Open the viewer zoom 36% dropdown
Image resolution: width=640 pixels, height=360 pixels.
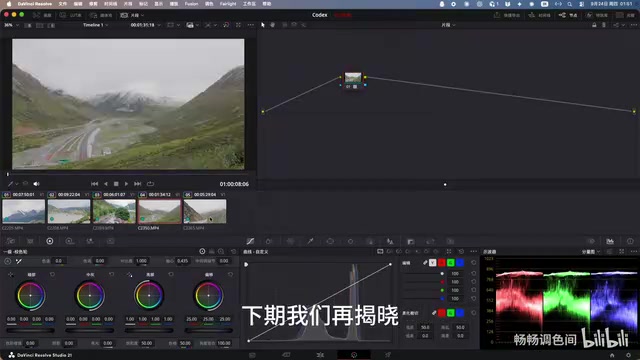[x=11, y=25]
